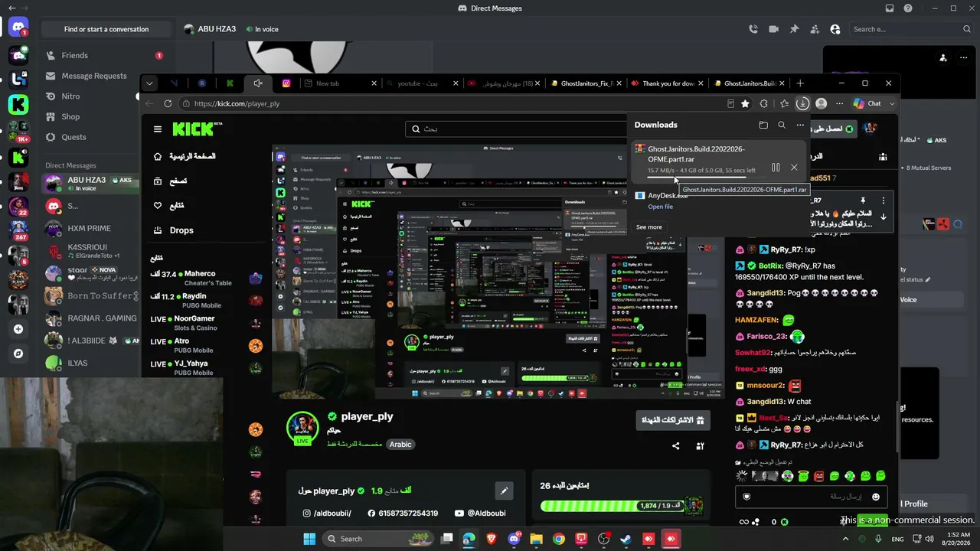Image resolution: width=980 pixels, height=551 pixels.
Task: Show user profile icon in Discord header
Action: pyautogui.click(x=835, y=29)
